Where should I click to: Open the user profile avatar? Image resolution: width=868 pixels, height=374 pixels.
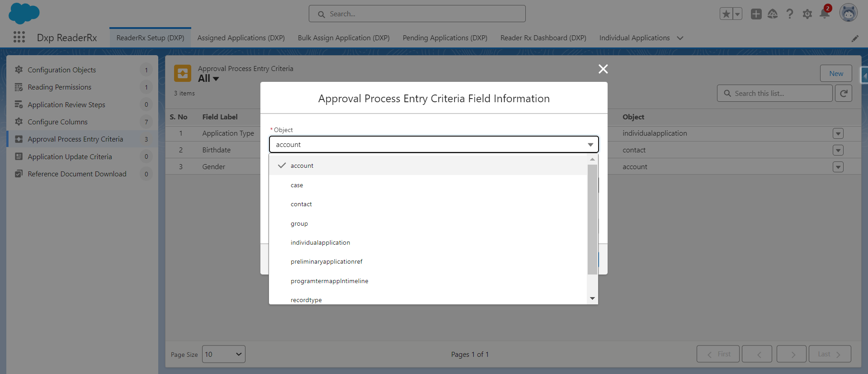(848, 13)
